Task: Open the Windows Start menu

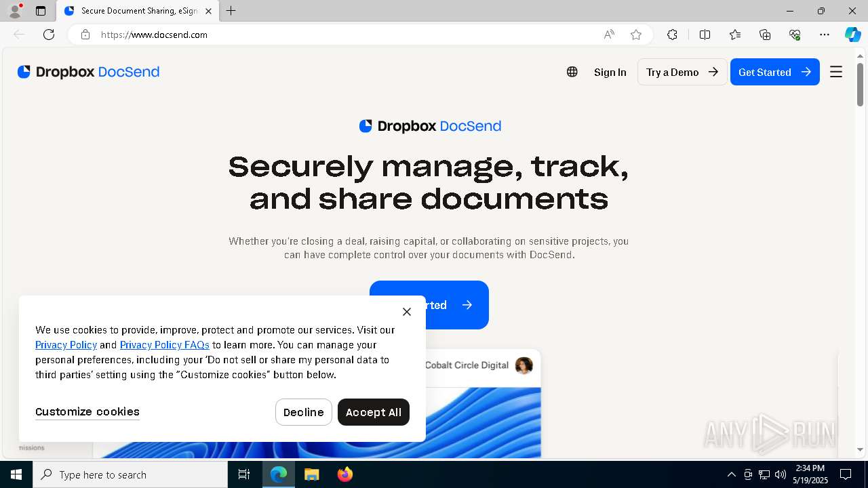Action: pyautogui.click(x=16, y=474)
